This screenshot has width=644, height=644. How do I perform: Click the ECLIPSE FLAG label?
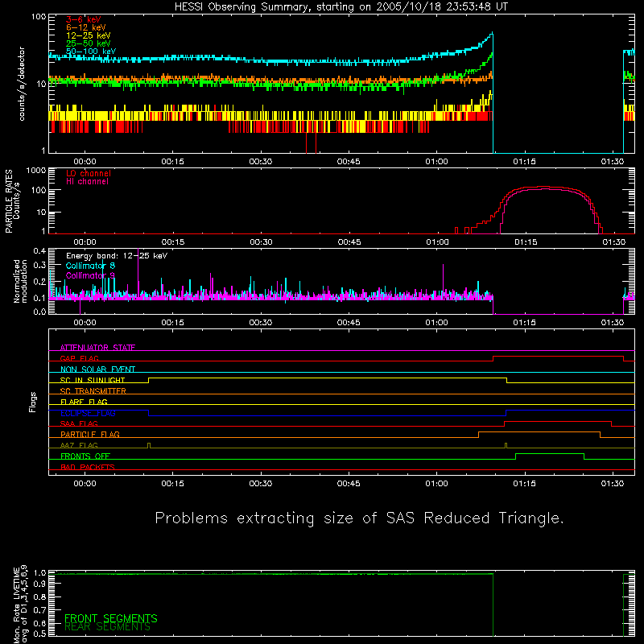88,413
